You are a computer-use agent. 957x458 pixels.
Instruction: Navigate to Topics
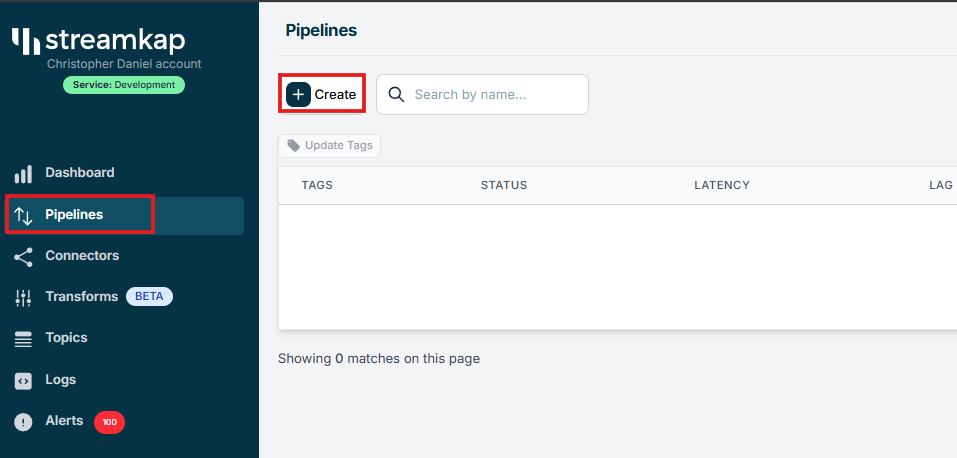(x=66, y=338)
